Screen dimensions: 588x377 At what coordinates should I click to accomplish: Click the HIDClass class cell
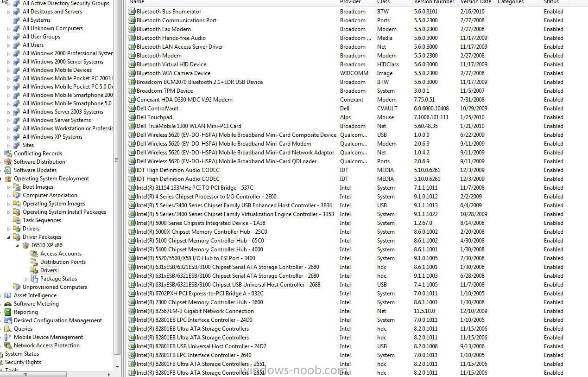pos(388,64)
